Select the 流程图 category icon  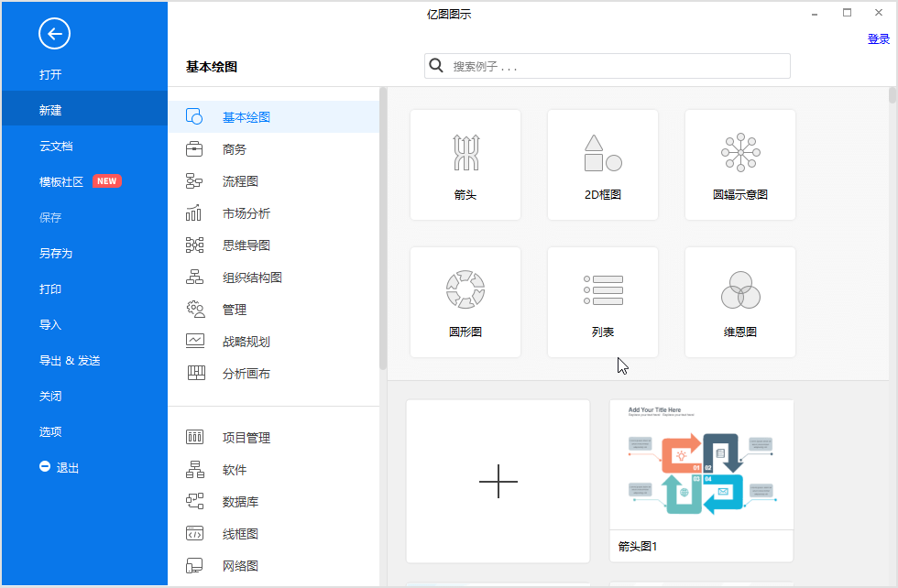194,180
